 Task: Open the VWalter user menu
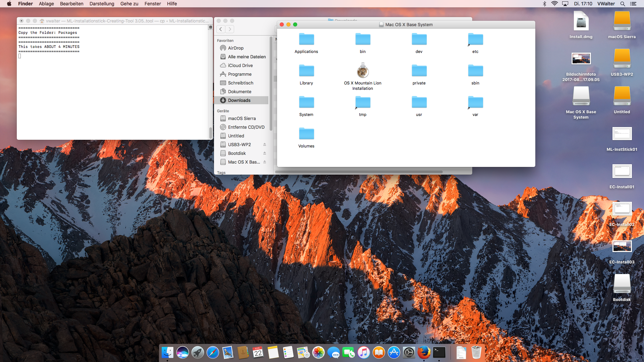606,4
